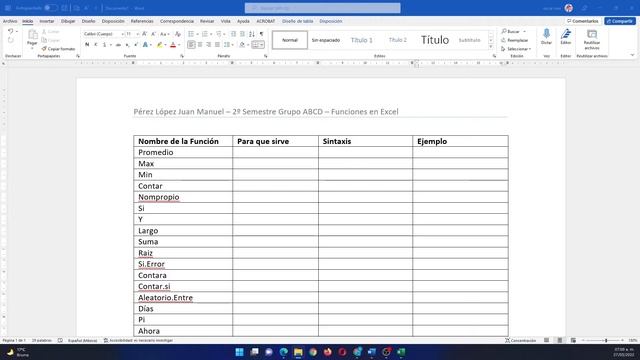Sort text with the A-Z icon
Viewport: 640px width, 360px height.
(x=252, y=34)
